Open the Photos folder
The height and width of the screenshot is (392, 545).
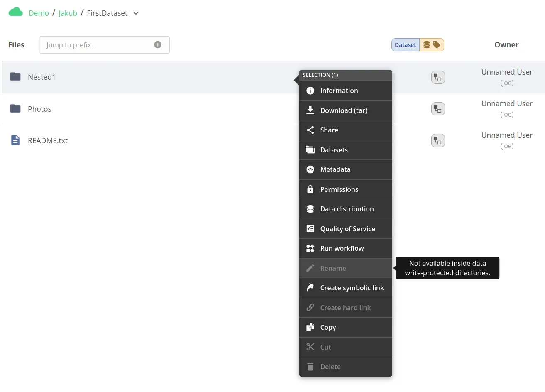tap(39, 109)
